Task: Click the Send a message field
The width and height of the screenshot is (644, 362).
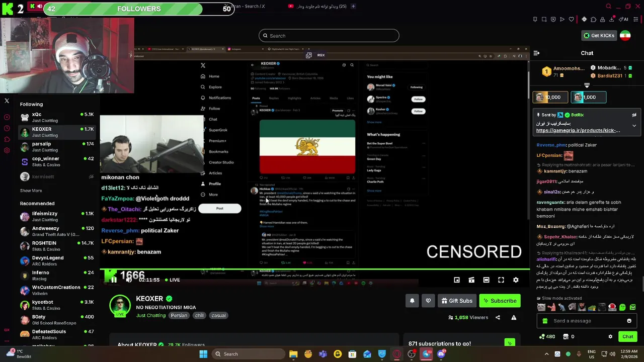Action: tap(587, 321)
